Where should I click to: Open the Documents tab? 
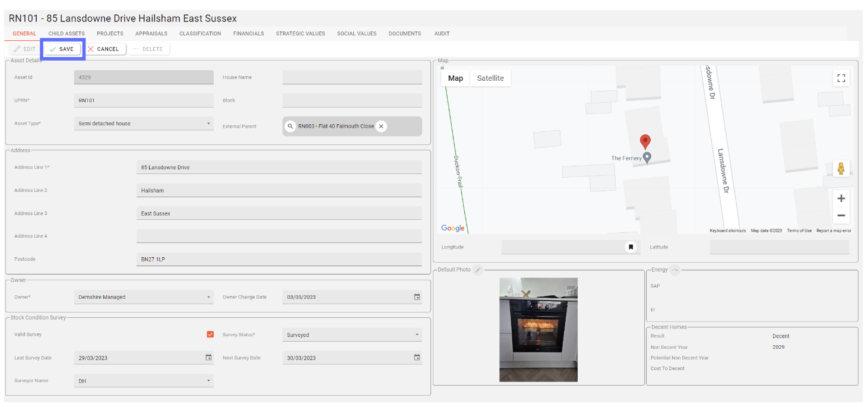coord(405,34)
